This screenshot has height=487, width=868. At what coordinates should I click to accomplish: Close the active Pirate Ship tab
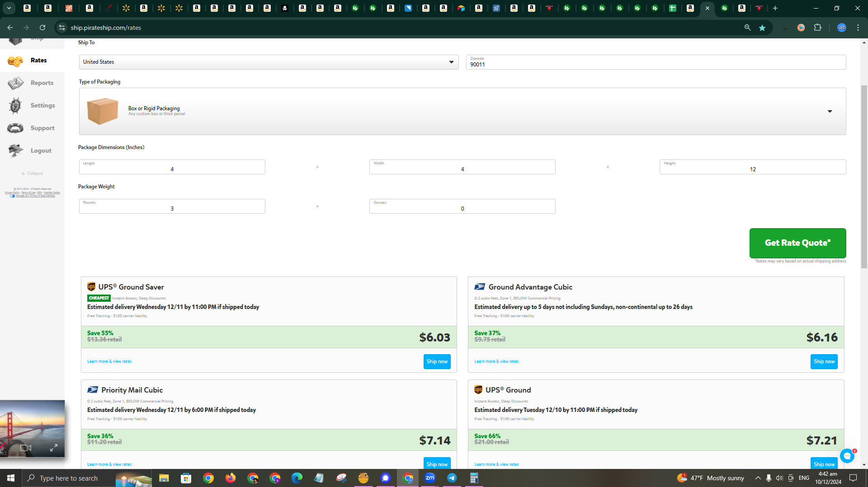[x=708, y=8]
